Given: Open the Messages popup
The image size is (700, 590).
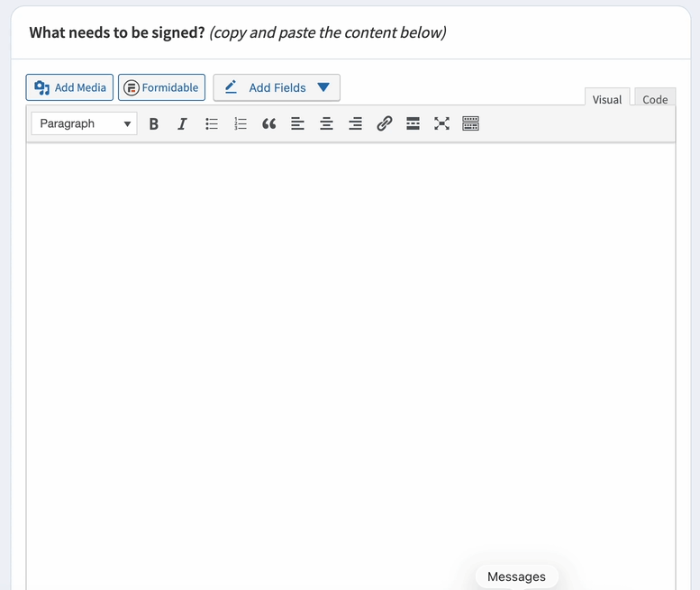Looking at the screenshot, I should (516, 576).
